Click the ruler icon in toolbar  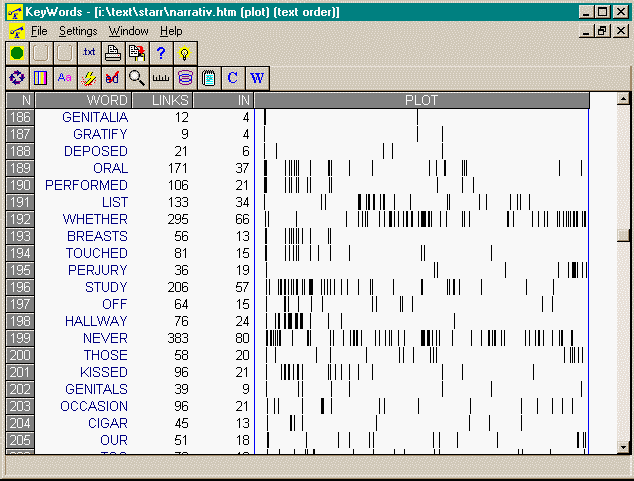point(161,77)
